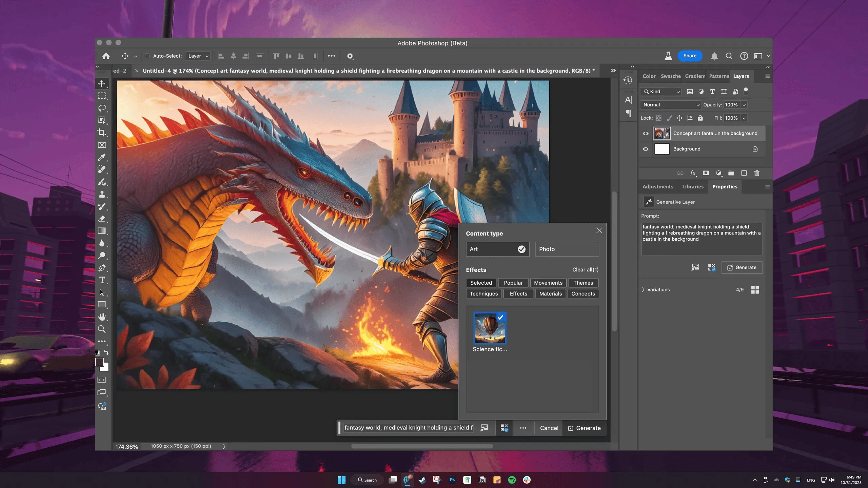This screenshot has width=868, height=488.
Task: Hide the Background layer visibility
Action: pos(646,149)
